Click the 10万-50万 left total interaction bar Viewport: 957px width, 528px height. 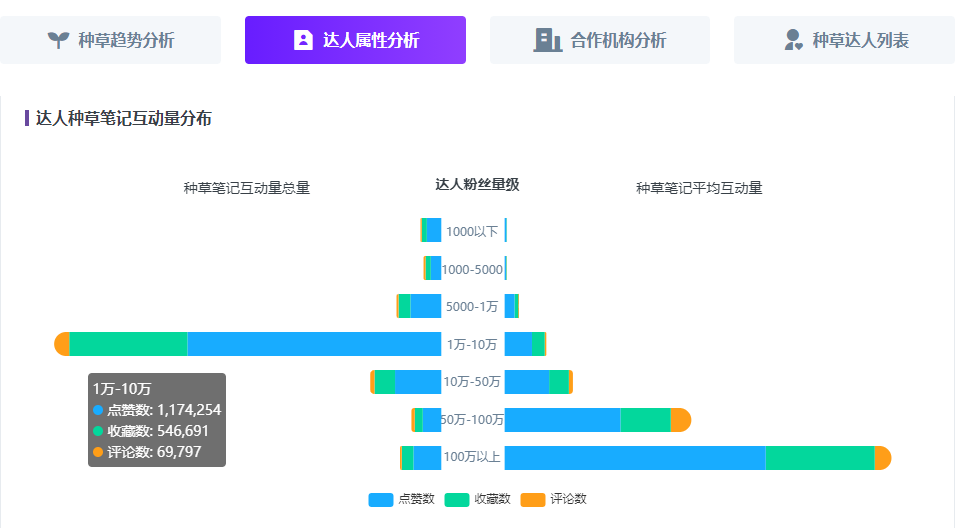click(x=417, y=382)
